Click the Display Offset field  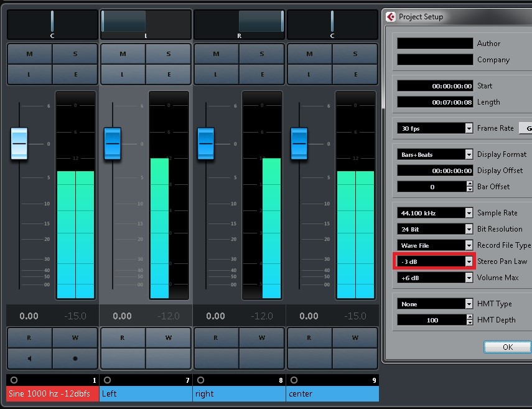click(435, 171)
